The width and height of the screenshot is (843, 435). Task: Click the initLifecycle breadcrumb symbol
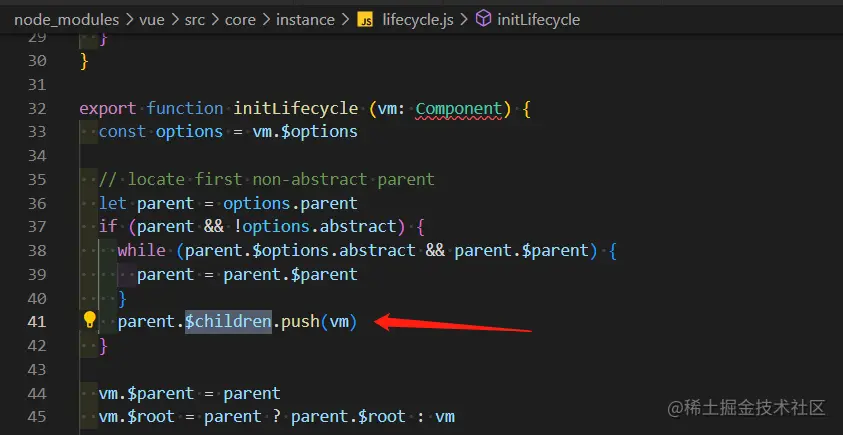(x=538, y=19)
